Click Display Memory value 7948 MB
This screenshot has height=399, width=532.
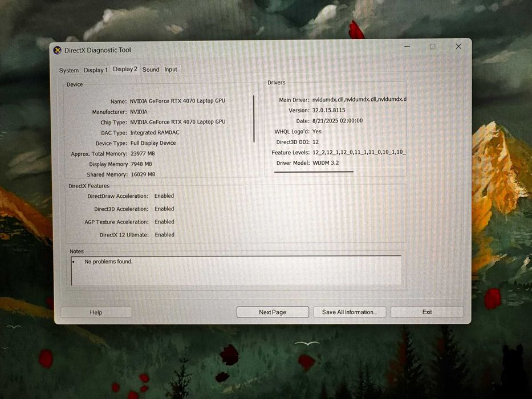[141, 164]
